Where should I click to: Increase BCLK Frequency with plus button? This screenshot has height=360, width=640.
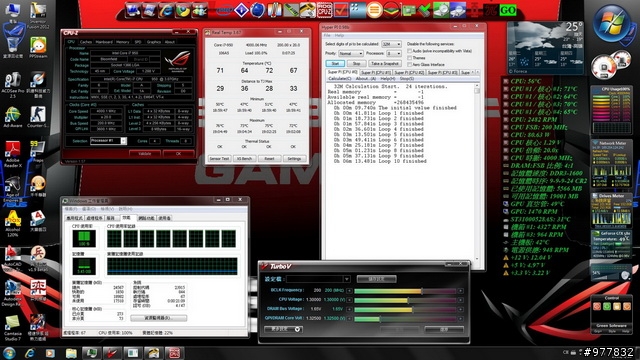tap(460, 291)
